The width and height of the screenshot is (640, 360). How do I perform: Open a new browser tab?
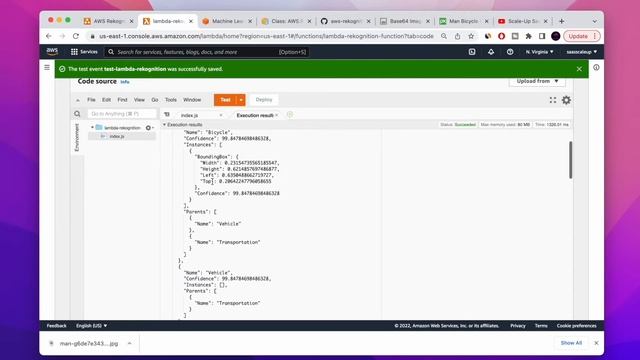point(562,21)
